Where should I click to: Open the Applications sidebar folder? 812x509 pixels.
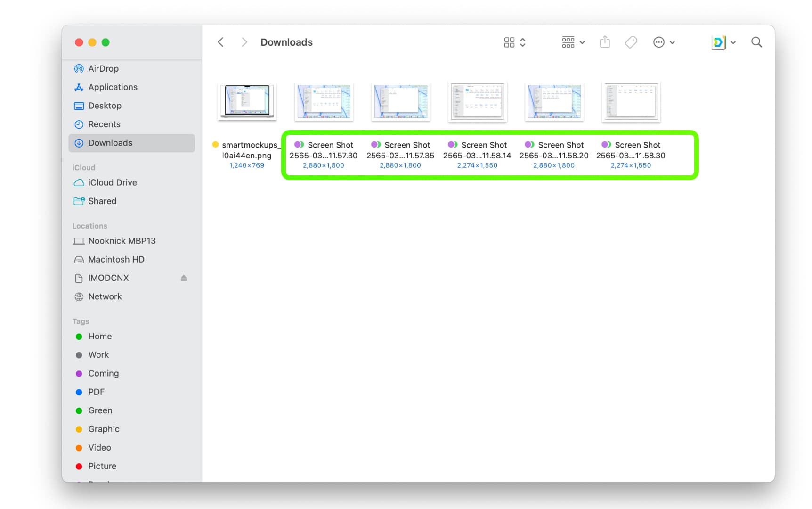[113, 87]
